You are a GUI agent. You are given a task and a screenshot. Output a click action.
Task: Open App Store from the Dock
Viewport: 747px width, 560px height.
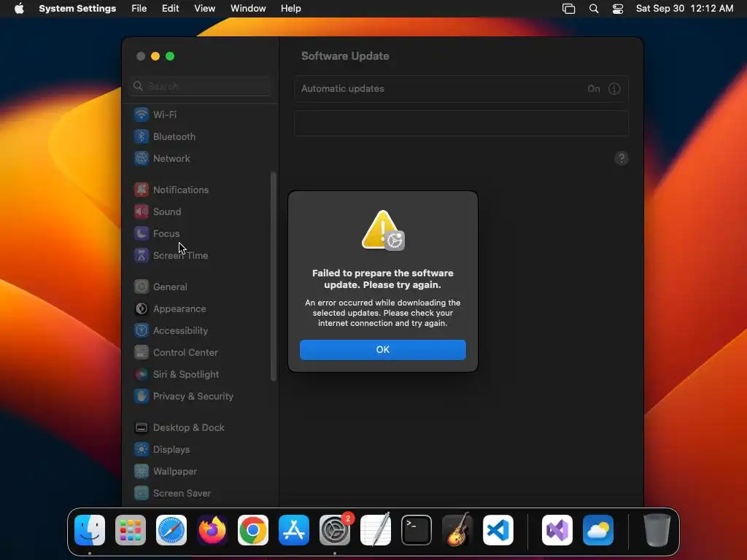click(294, 530)
